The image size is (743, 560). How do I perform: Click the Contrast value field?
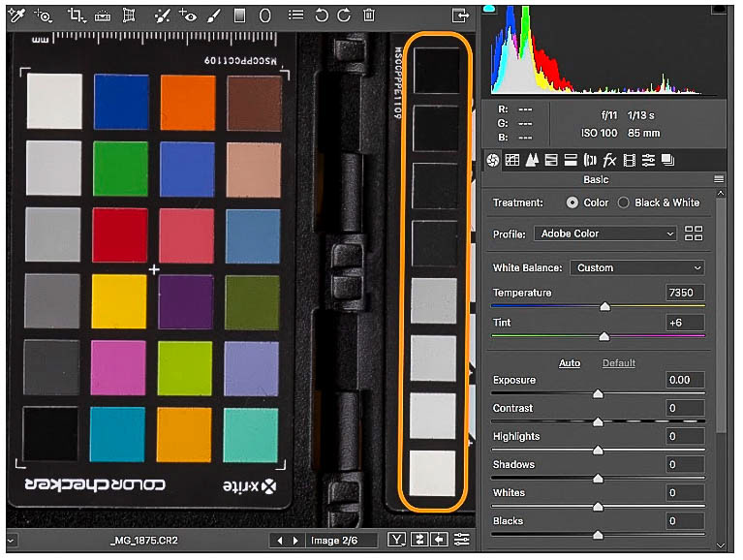[x=685, y=409]
